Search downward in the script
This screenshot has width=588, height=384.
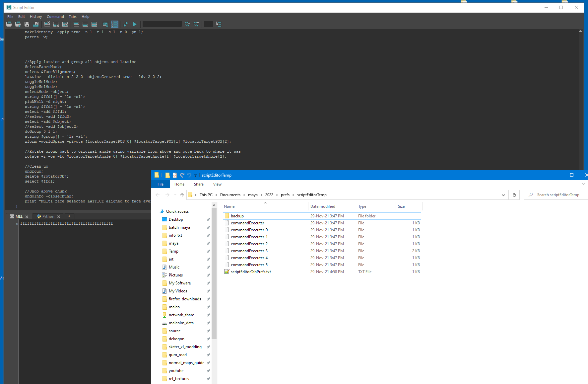187,24
